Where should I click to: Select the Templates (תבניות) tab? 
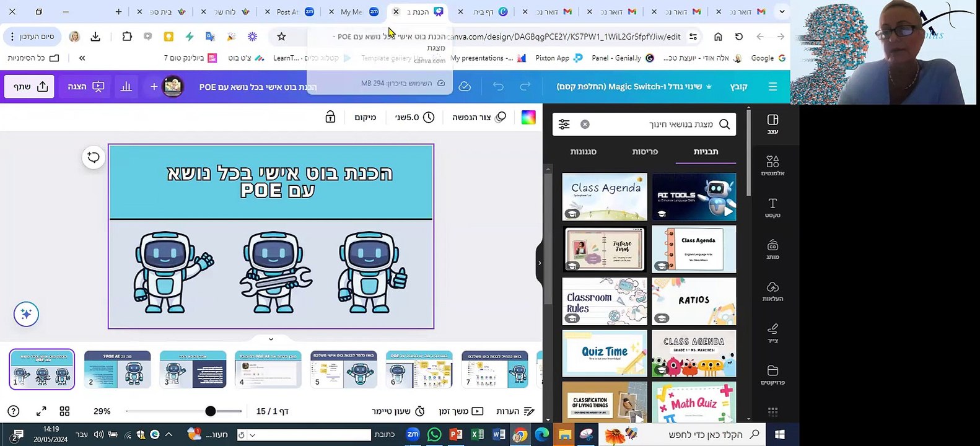click(706, 152)
